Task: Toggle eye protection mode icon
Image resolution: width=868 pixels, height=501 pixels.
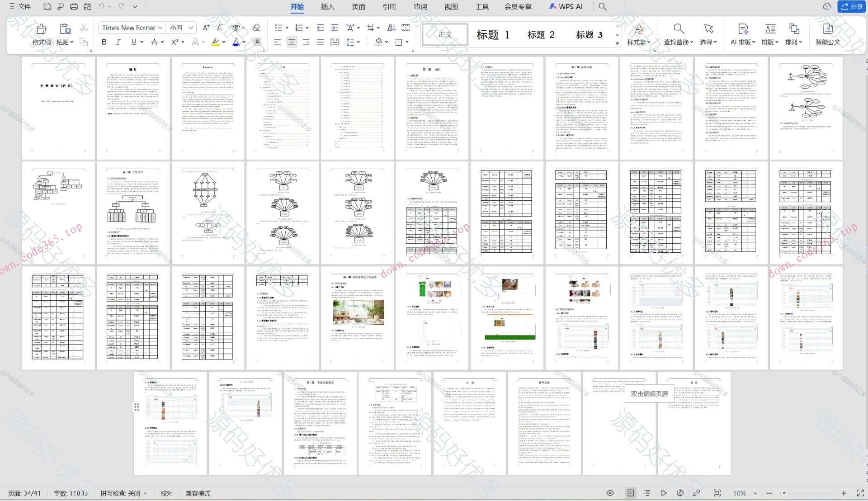Action: (610, 493)
